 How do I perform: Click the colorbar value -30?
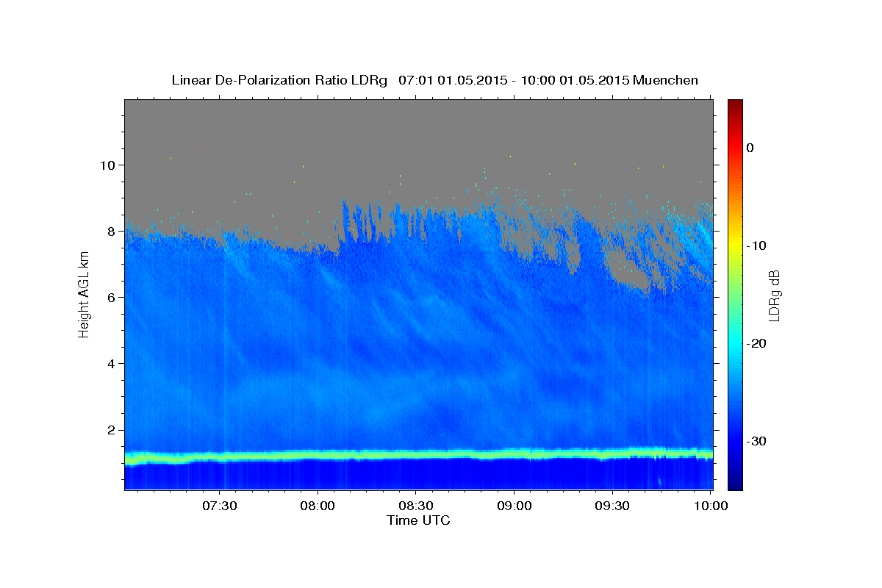756,441
